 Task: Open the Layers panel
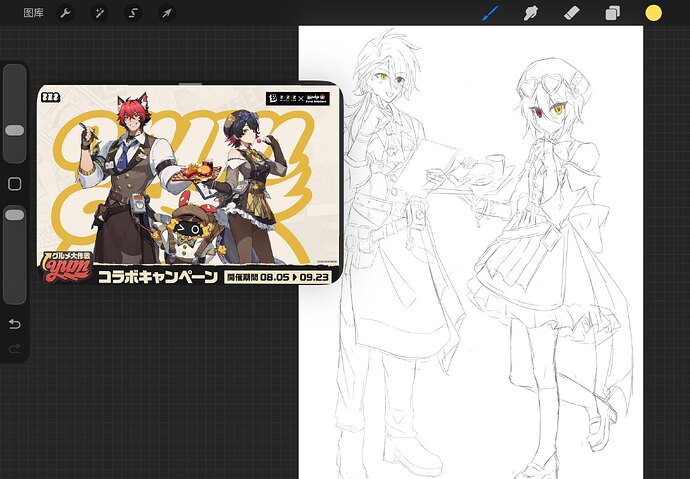[x=613, y=13]
